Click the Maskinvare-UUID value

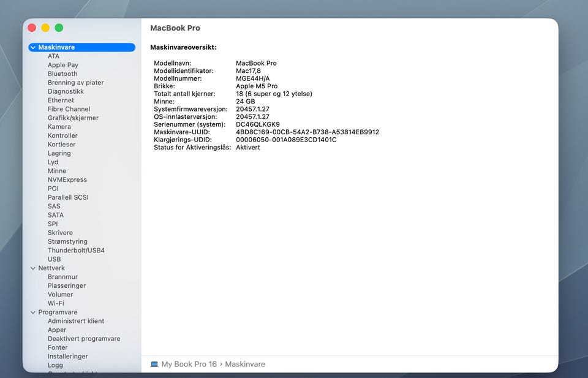[307, 132]
